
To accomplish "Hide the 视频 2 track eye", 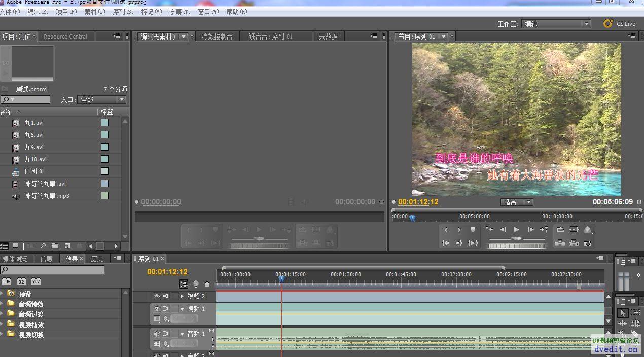I will (x=157, y=296).
